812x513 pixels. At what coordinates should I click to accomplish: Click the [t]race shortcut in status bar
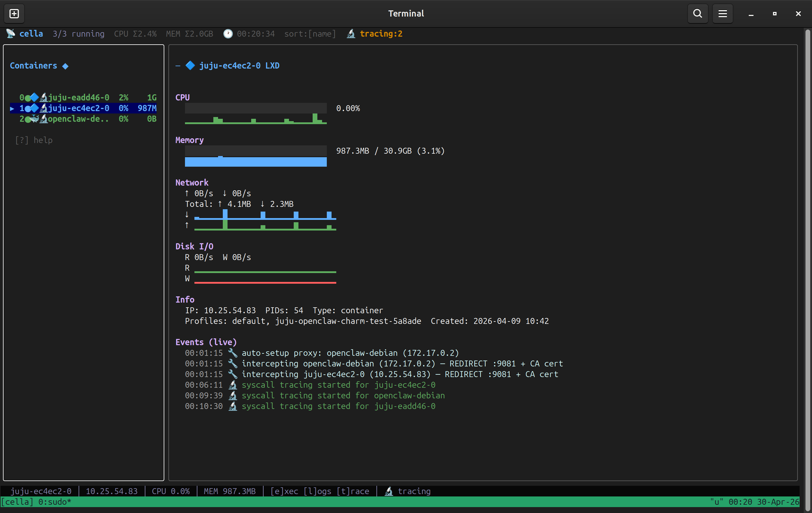click(x=353, y=491)
